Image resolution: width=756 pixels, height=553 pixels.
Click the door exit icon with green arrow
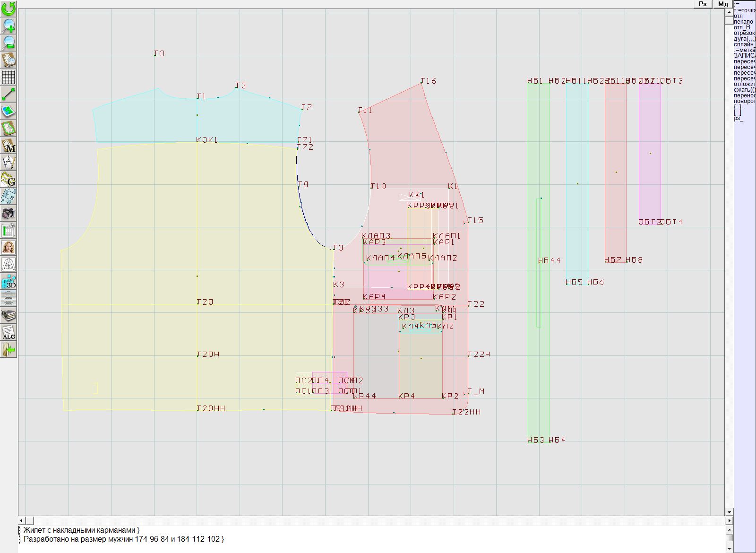[x=9, y=350]
